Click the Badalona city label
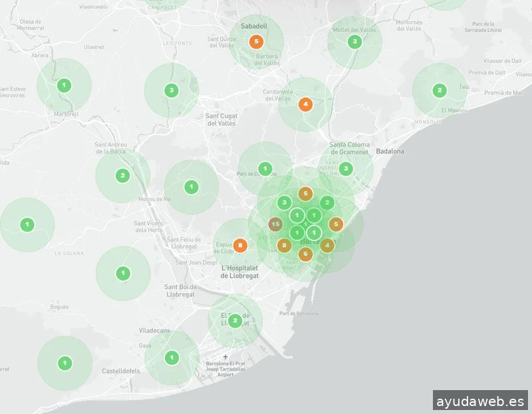Image resolution: width=532 pixels, height=414 pixels. coord(390,152)
